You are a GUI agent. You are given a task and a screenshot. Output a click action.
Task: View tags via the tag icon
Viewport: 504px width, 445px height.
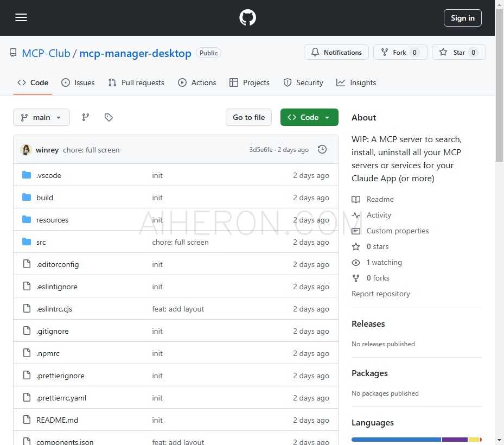click(x=109, y=117)
